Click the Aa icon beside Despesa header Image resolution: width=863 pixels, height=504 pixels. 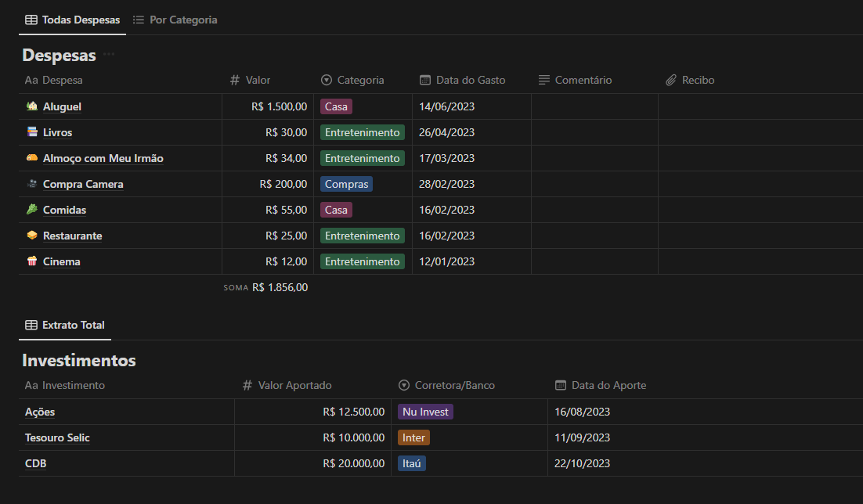coord(31,81)
